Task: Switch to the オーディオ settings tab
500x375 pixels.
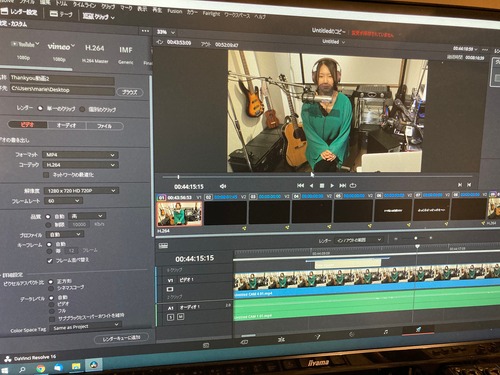Action: pyautogui.click(x=66, y=125)
